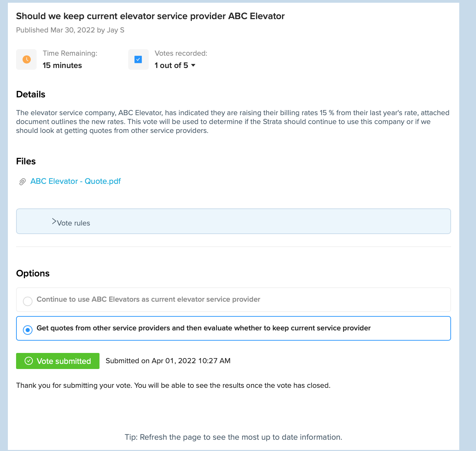Click the 15 minutes time remaining value
Viewport: 476px width, 451px height.
(x=62, y=65)
